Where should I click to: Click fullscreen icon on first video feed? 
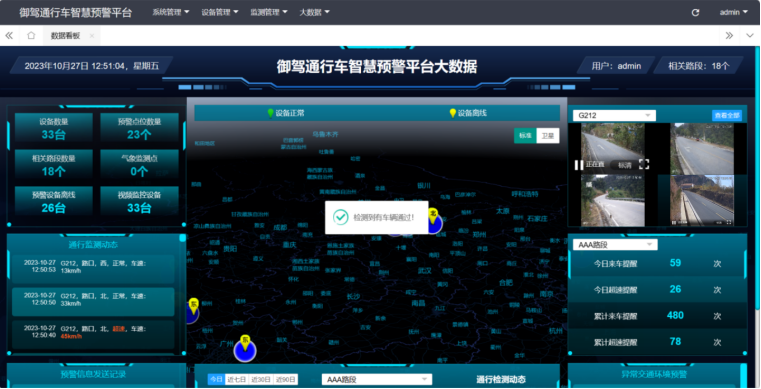click(x=644, y=164)
